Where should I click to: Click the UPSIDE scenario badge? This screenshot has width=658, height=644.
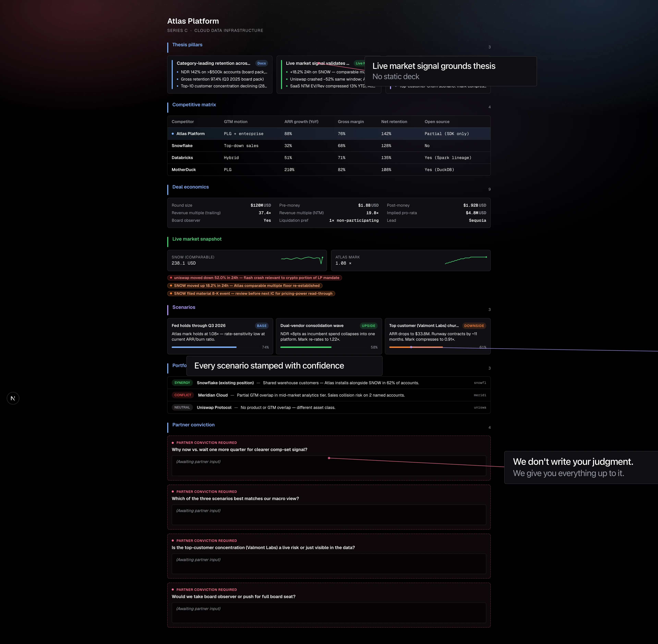pos(369,326)
